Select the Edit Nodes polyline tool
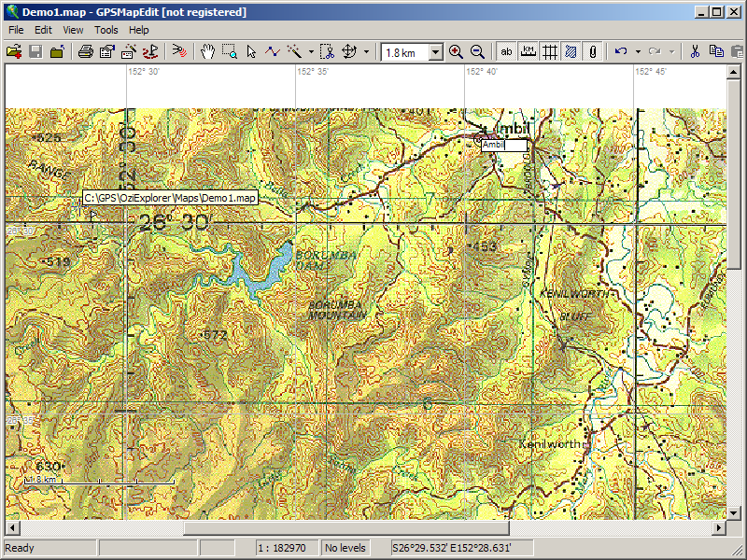 273,52
